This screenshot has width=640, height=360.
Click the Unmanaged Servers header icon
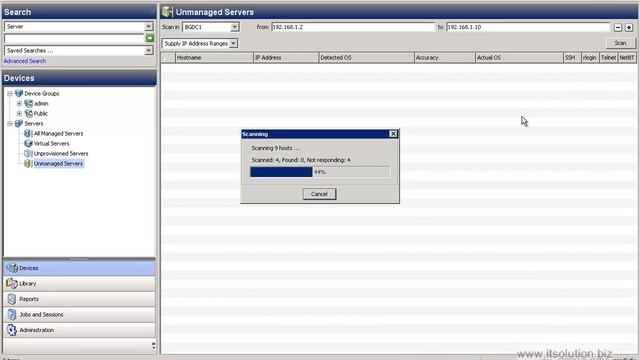[x=167, y=12]
